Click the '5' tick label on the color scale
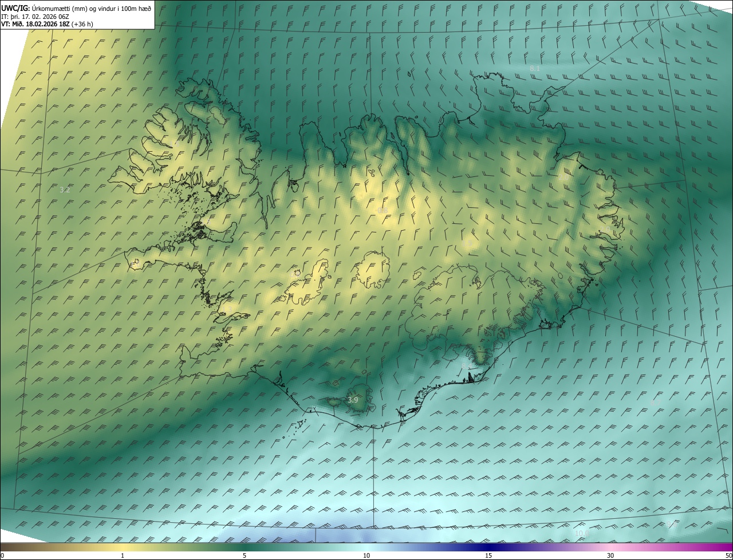733x560 pixels. click(245, 556)
